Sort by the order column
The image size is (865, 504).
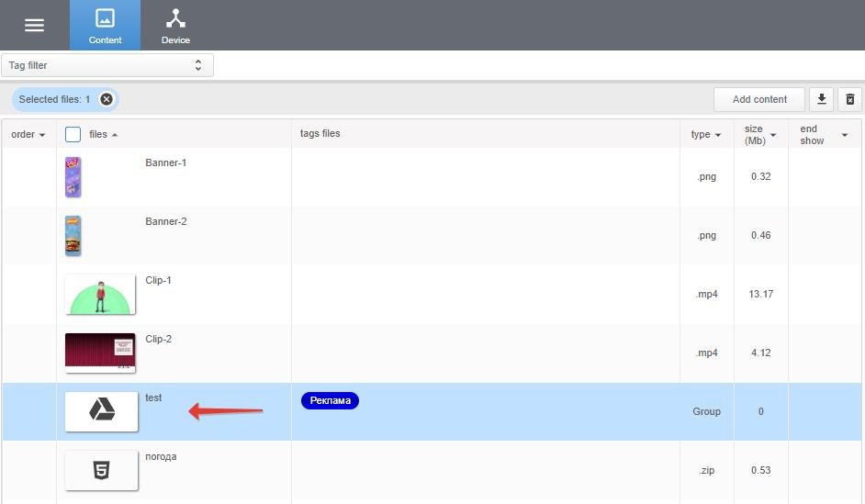point(28,135)
